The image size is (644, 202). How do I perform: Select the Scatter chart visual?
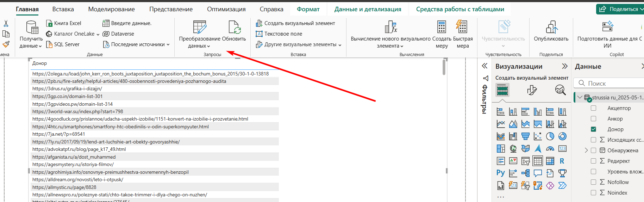(538, 136)
